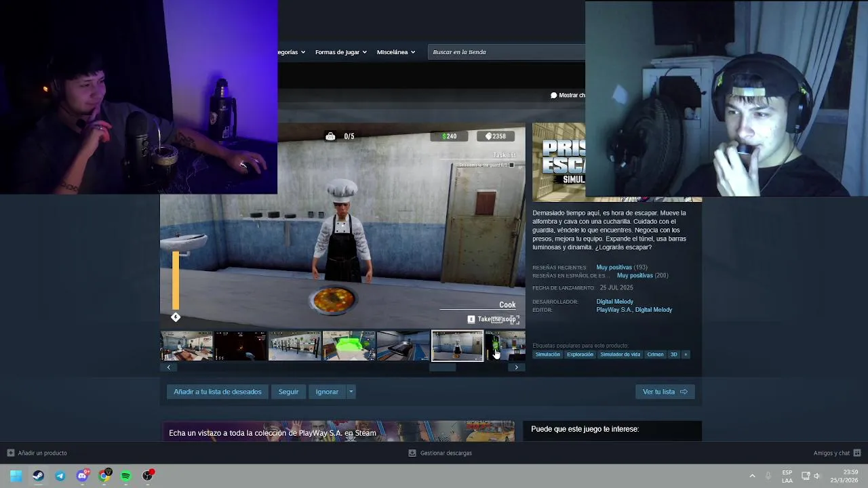Select the partly hidden last thumbnail

point(506,346)
